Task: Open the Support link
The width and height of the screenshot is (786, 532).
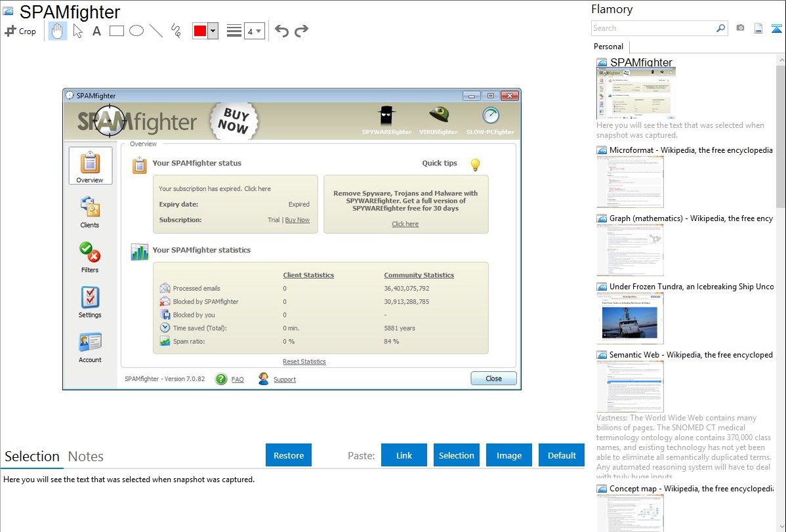Action: click(x=285, y=380)
